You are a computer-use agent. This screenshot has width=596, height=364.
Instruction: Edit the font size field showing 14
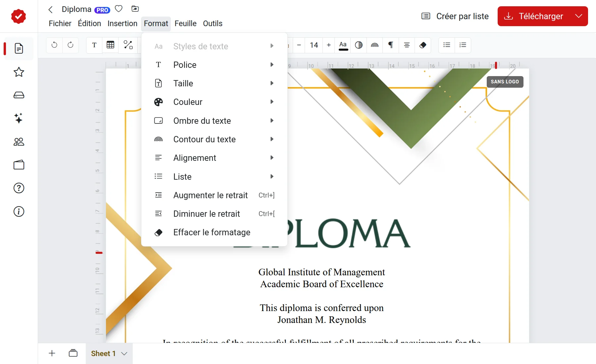[314, 45]
